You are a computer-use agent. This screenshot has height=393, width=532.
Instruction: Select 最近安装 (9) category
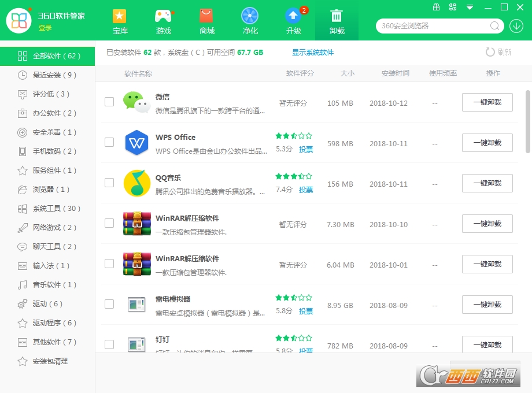pos(47,75)
